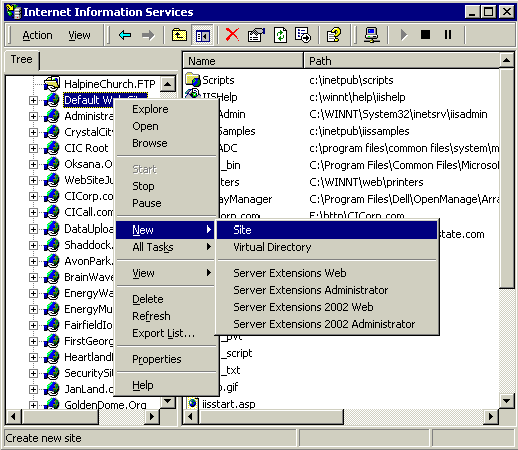This screenshot has height=450, width=518.
Task: Click the Default Web Site globe icon
Action: [52, 100]
